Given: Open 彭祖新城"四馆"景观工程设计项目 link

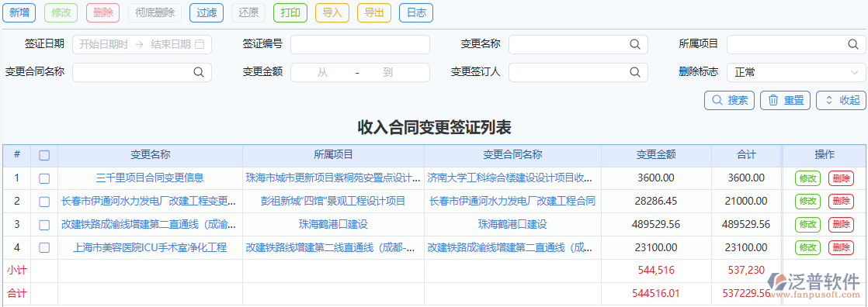Looking at the screenshot, I should click(333, 202).
